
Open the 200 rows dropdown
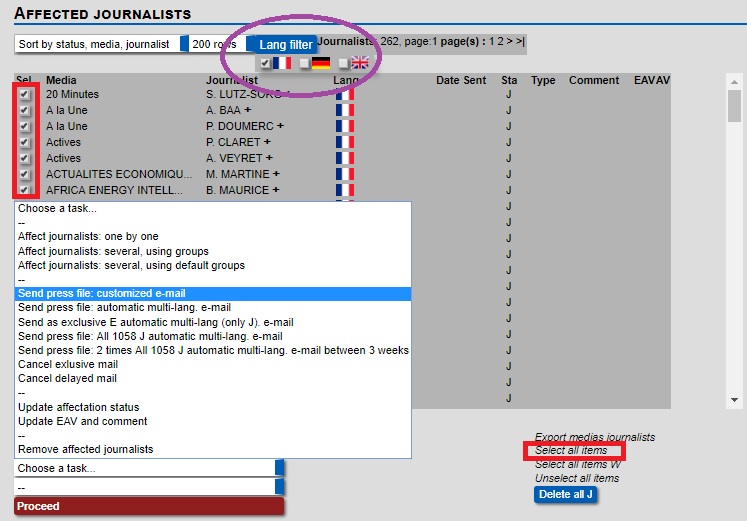coord(222,44)
